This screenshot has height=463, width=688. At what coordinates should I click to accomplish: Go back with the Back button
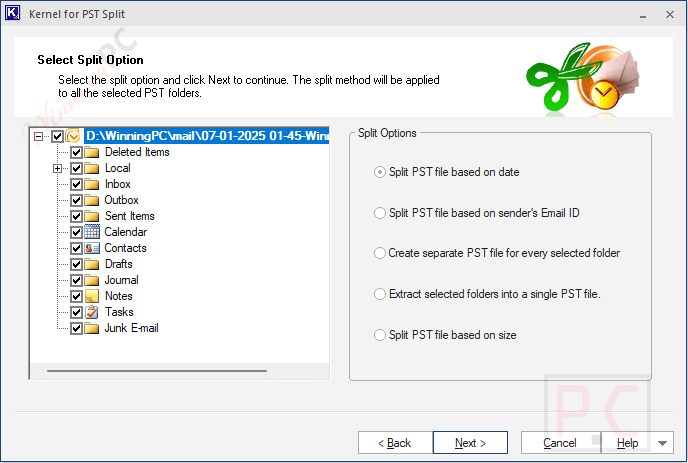coord(395,443)
